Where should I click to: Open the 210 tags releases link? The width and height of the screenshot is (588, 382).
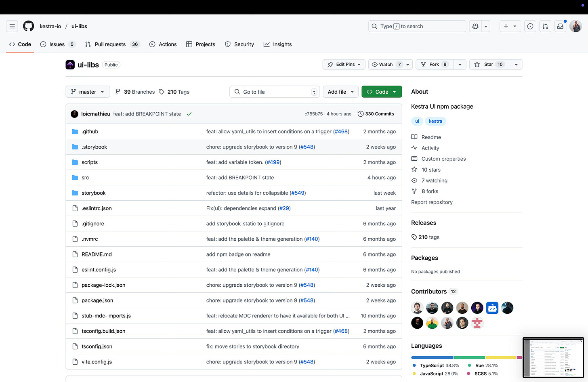[x=425, y=237]
